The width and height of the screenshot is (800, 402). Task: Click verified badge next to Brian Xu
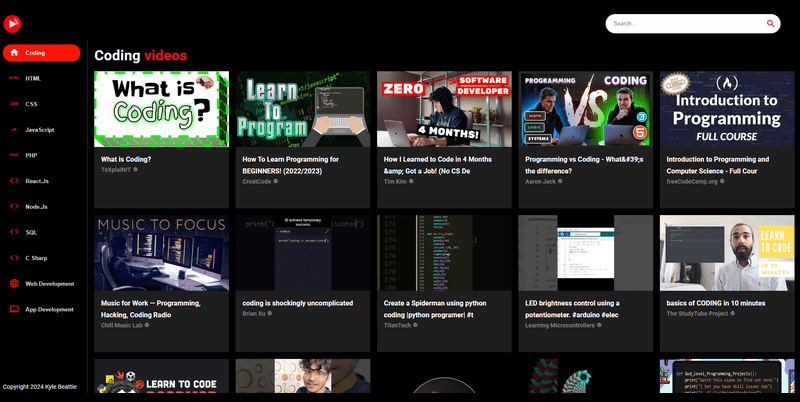(270, 313)
